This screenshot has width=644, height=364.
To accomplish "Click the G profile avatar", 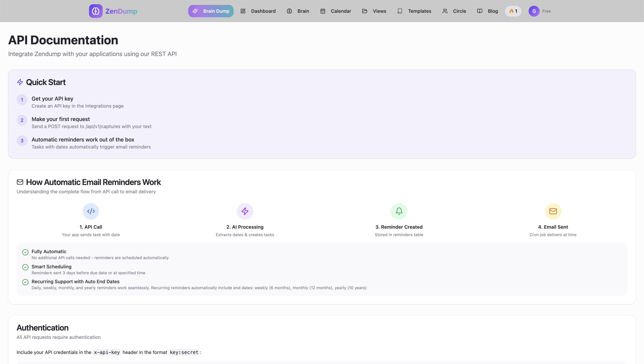I will tap(534, 11).
